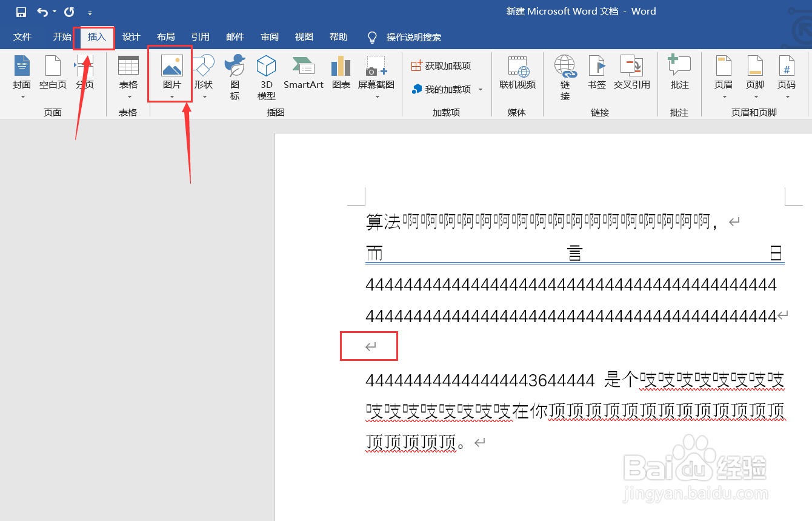This screenshot has height=521, width=812.
Task: Open the 邮件 (Mailings) tab
Action: pos(235,36)
